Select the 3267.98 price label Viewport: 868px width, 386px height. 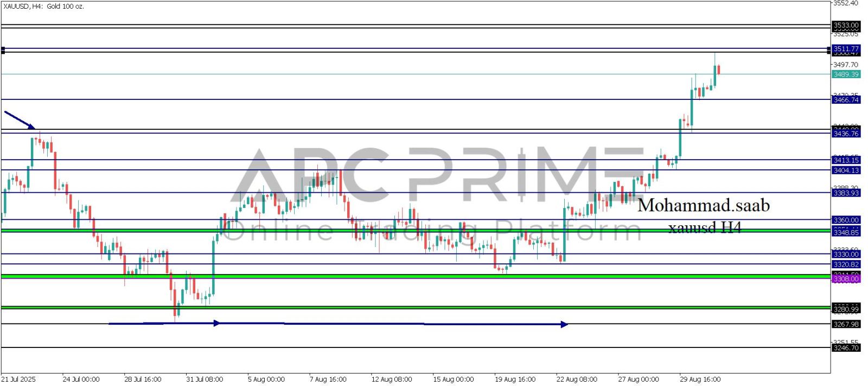pos(846,324)
